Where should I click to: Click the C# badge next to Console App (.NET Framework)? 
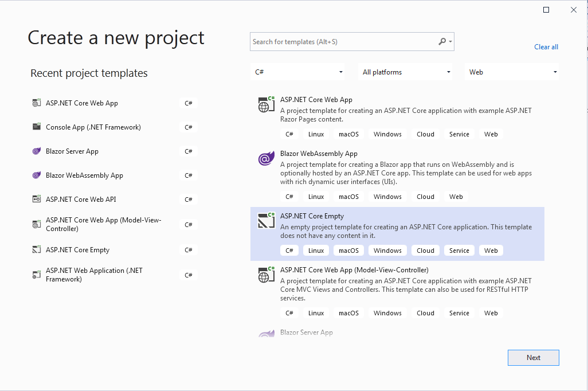tap(188, 127)
